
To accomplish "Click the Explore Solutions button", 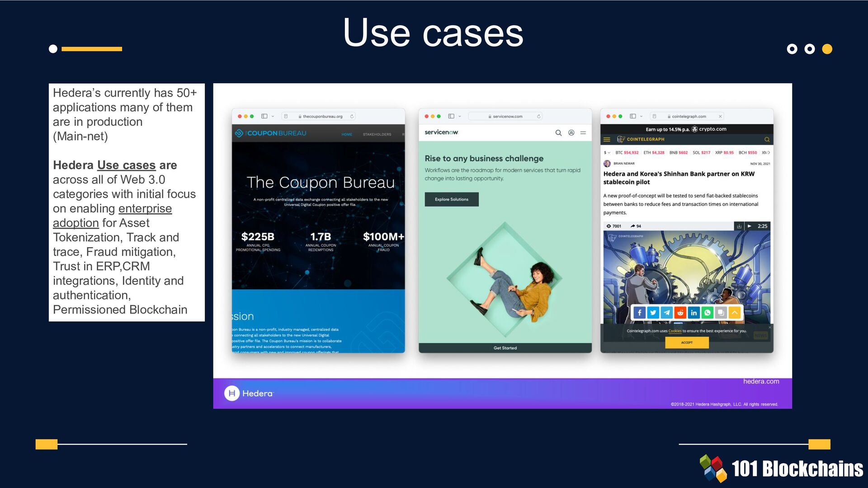I will [x=451, y=199].
